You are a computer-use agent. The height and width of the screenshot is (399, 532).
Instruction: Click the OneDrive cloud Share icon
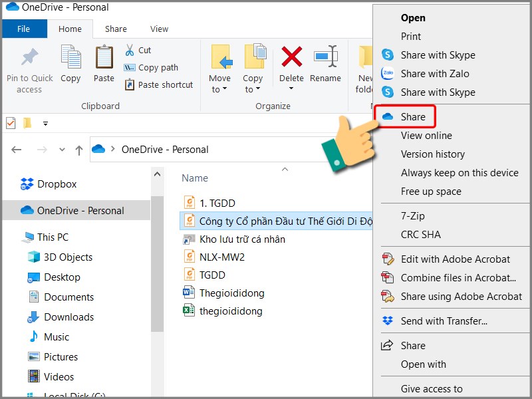coord(388,117)
